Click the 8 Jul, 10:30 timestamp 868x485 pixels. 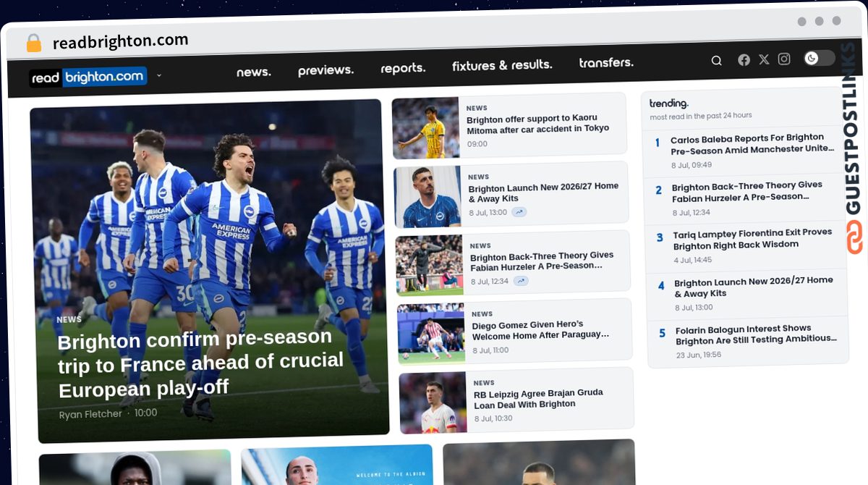[493, 418]
